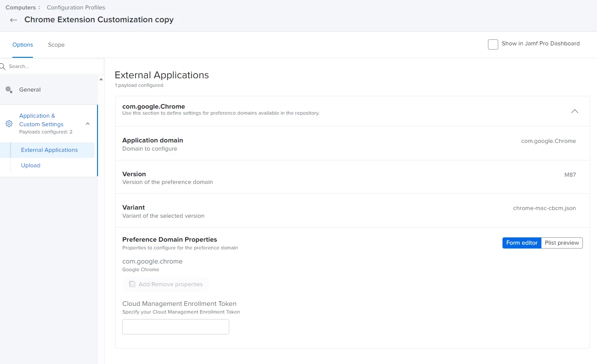Click the com.google.chrome domain label

(x=152, y=261)
